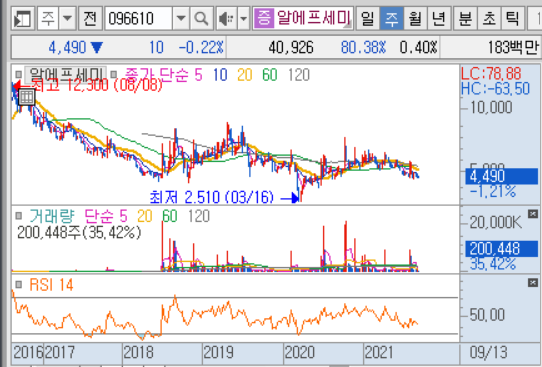Image resolution: width=542 pixels, height=367 pixels.
Task: Click the 09/13 date label
Action: pyautogui.click(x=488, y=352)
